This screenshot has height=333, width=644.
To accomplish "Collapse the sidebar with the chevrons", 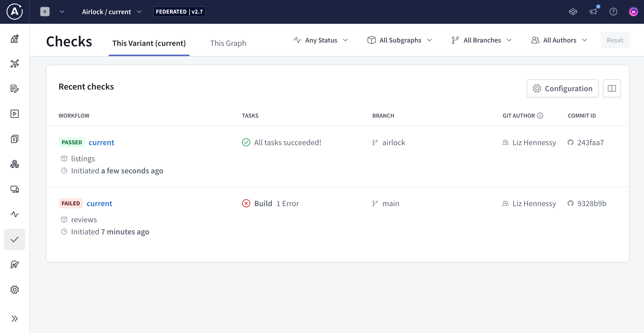I will 14,318.
